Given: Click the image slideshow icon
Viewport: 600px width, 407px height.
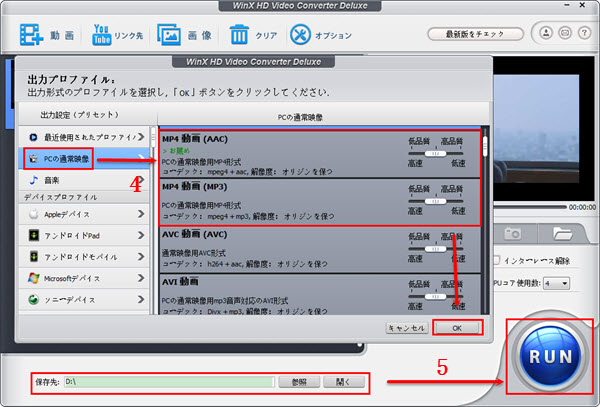Looking at the screenshot, I should click(169, 35).
